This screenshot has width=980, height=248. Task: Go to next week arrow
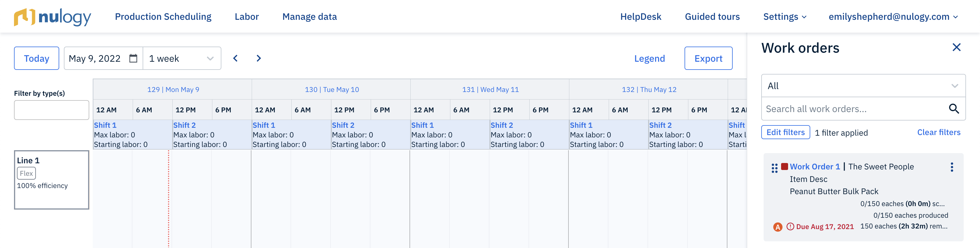(x=259, y=58)
